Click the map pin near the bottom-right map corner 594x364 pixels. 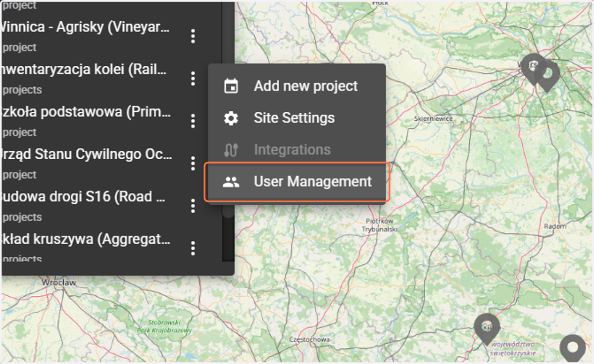tap(572, 348)
